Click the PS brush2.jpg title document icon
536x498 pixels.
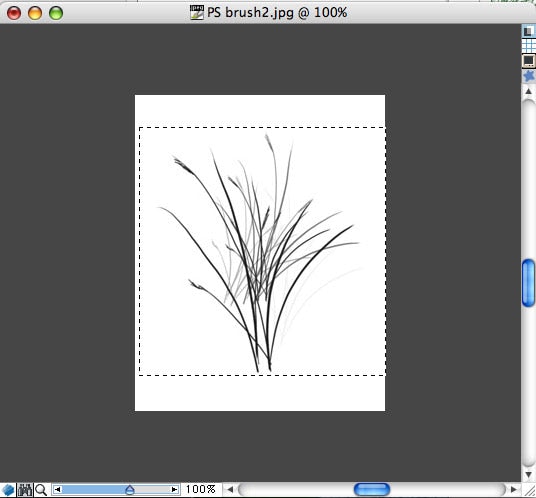(197, 13)
